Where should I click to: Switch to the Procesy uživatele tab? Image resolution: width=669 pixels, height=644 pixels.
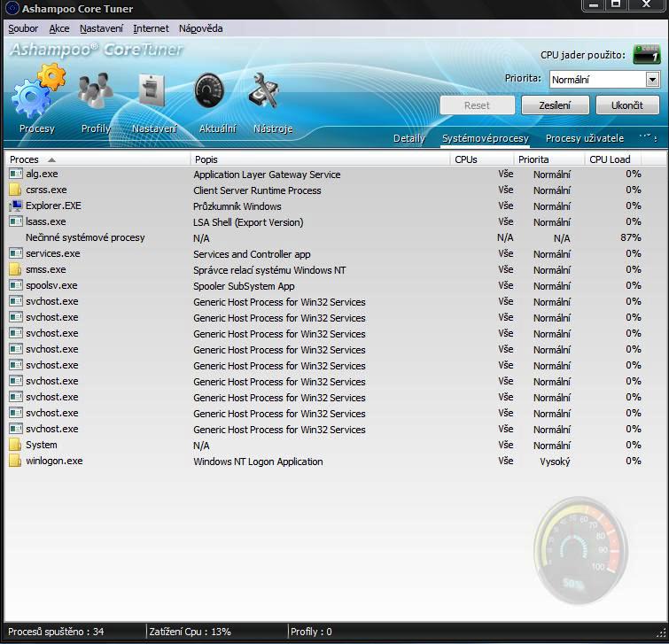point(585,138)
